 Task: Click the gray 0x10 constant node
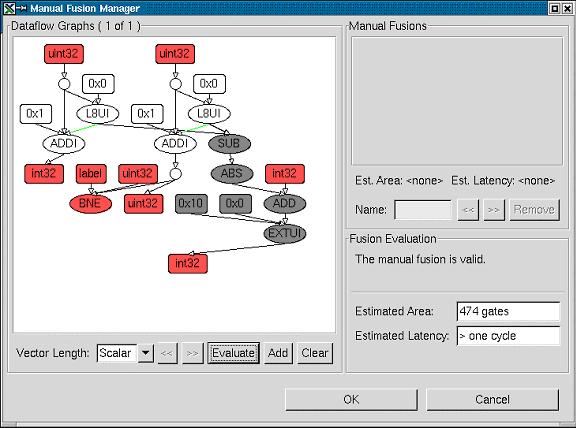(191, 204)
